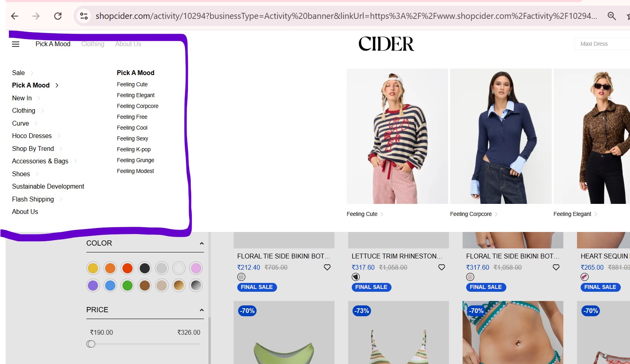
Task: Select the About Us top tab
Action: click(x=128, y=44)
